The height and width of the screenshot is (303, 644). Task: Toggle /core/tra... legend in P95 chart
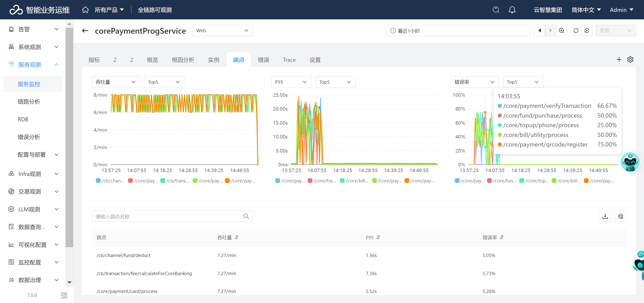322,181
